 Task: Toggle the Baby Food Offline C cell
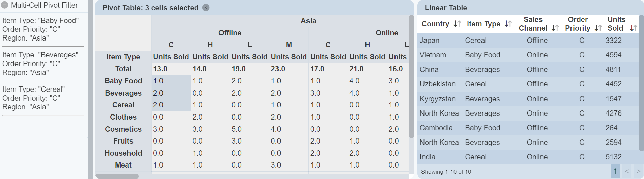point(171,81)
